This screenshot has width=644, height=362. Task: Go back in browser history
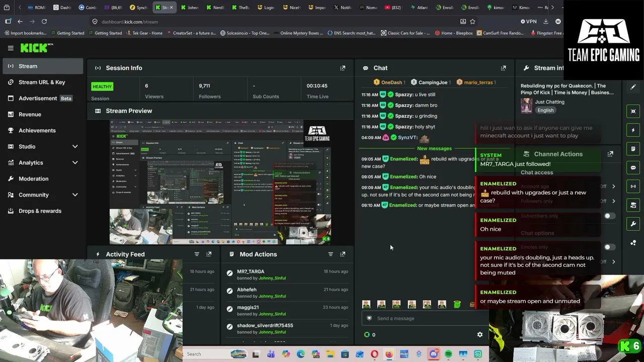point(20,21)
